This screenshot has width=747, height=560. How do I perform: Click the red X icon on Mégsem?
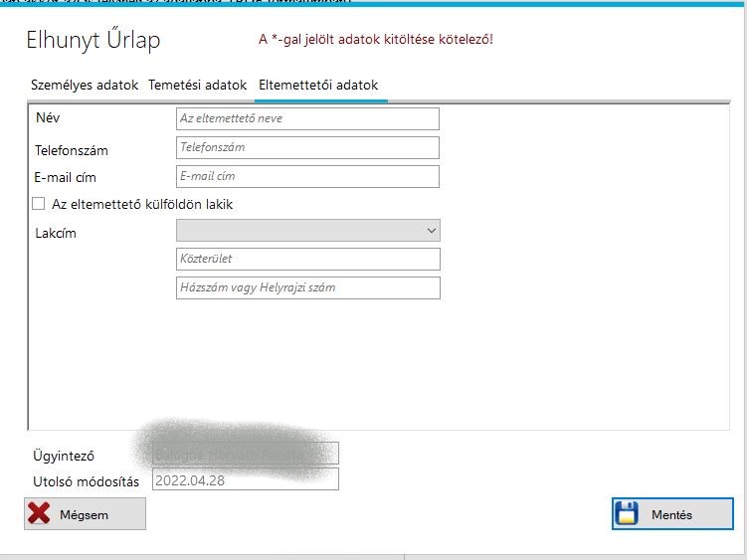coord(40,514)
